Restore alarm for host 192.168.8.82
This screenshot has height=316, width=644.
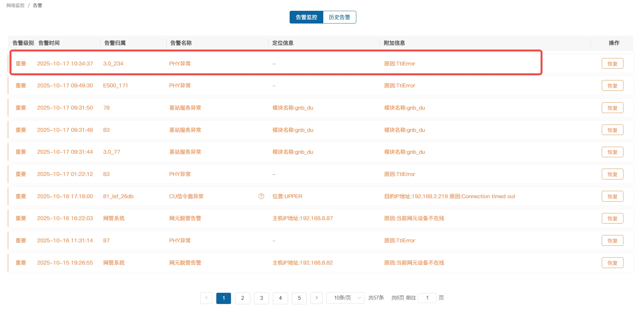(x=612, y=263)
